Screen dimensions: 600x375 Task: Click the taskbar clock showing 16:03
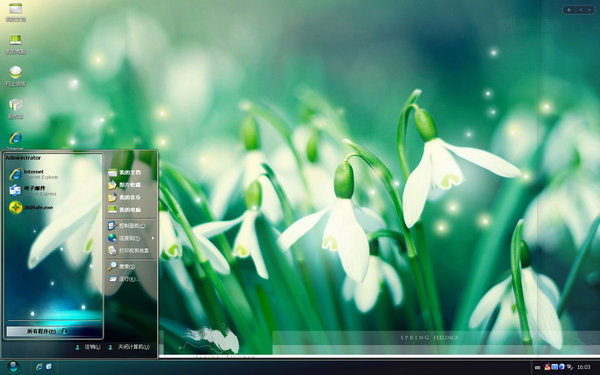[584, 367]
